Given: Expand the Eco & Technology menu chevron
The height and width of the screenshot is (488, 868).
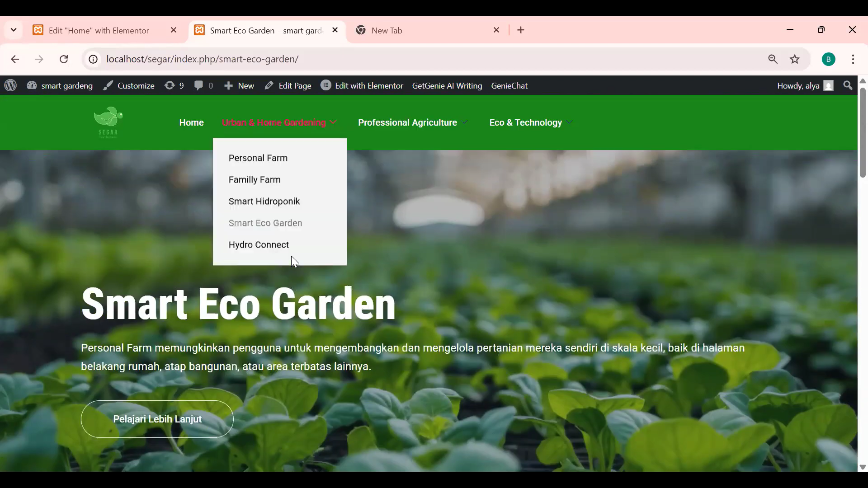Looking at the screenshot, I should click(569, 122).
